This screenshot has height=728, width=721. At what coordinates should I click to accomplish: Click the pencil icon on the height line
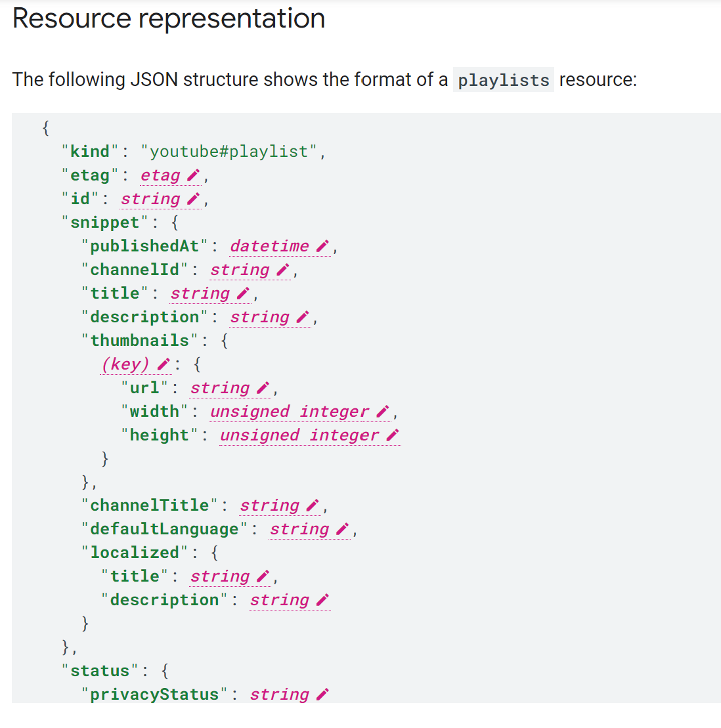tap(392, 435)
